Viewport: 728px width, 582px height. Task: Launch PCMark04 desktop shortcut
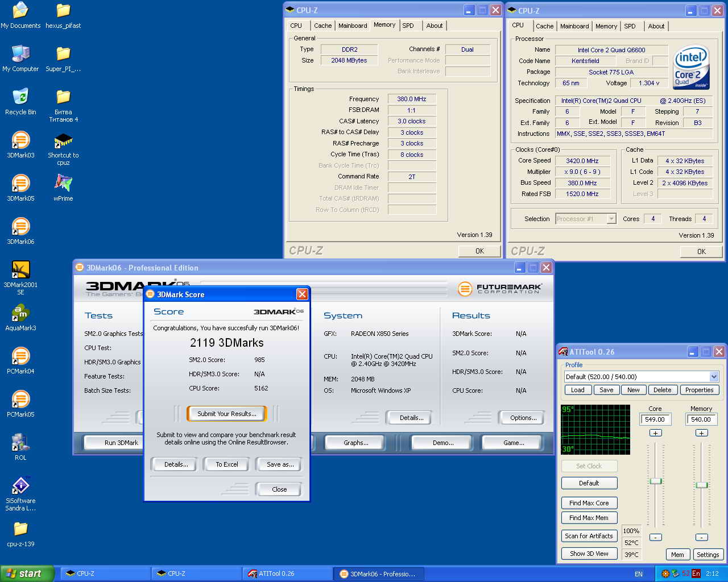pos(20,360)
